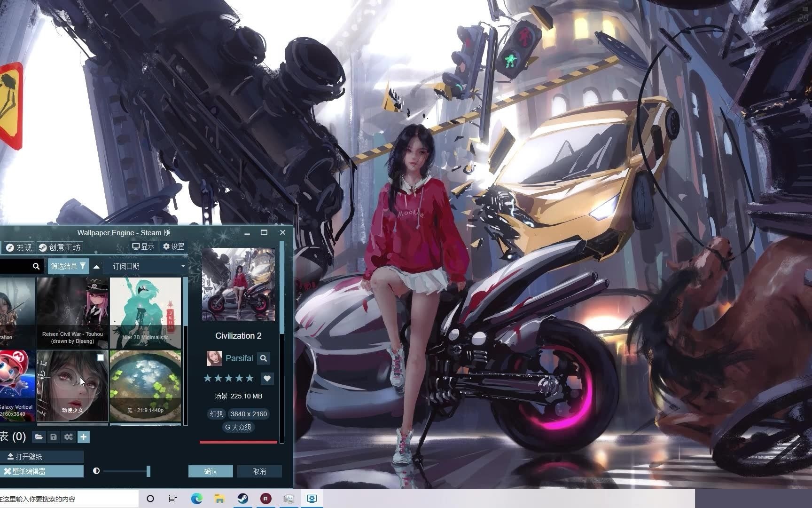This screenshot has height=508, width=812.
Task: Click the wallpaper list scrollbar
Action: tap(185, 301)
